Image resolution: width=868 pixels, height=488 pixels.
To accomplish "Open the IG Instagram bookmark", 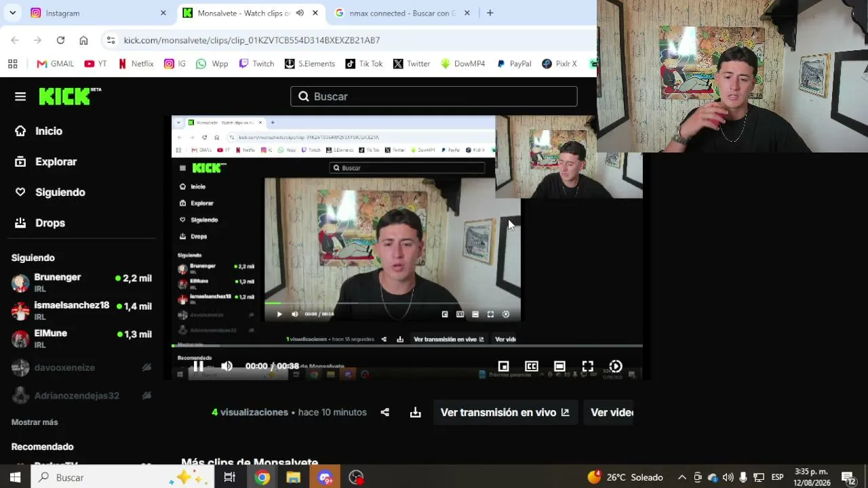I will 174,64.
